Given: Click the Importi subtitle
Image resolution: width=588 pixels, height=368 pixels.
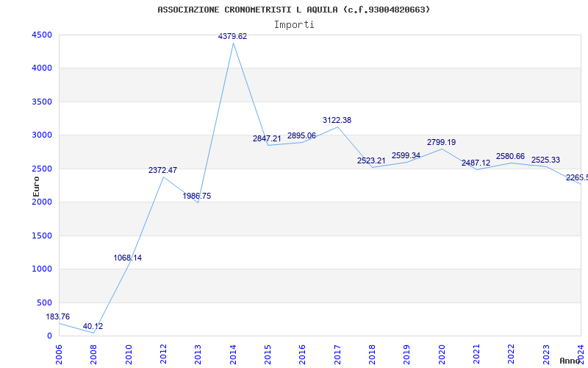Looking at the screenshot, I should tap(294, 25).
